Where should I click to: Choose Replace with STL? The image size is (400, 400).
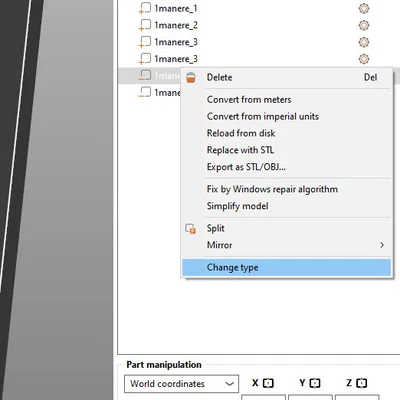(286, 150)
